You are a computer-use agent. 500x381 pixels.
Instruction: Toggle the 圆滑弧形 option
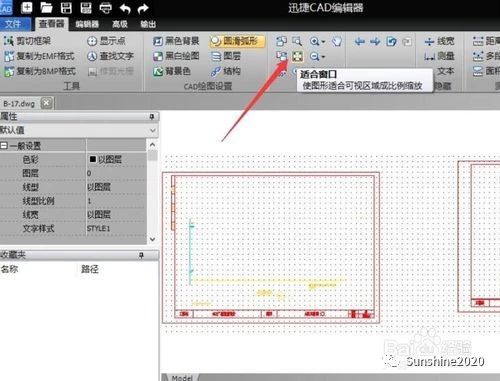coord(237,41)
